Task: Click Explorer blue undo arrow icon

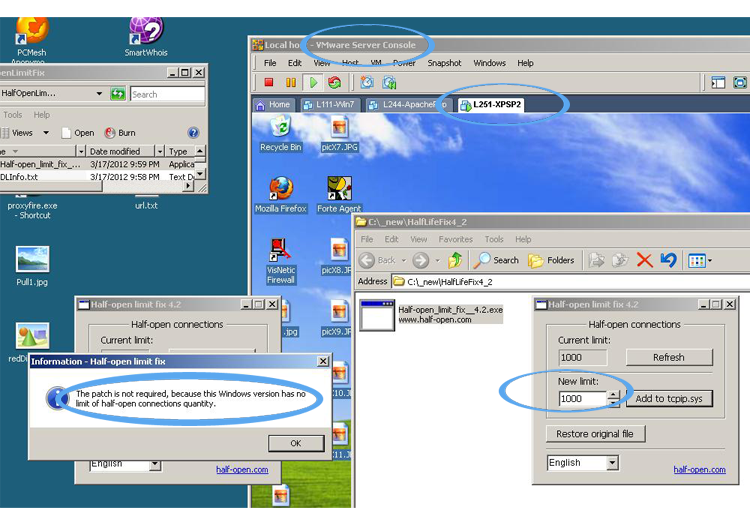Action: [668, 260]
